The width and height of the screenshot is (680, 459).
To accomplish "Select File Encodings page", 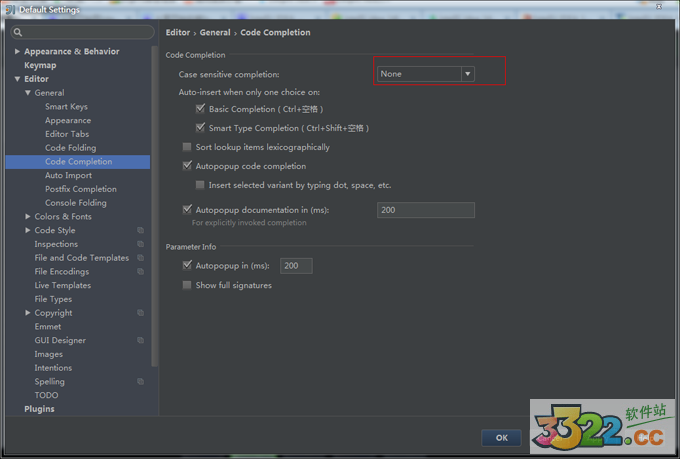I will pos(62,272).
